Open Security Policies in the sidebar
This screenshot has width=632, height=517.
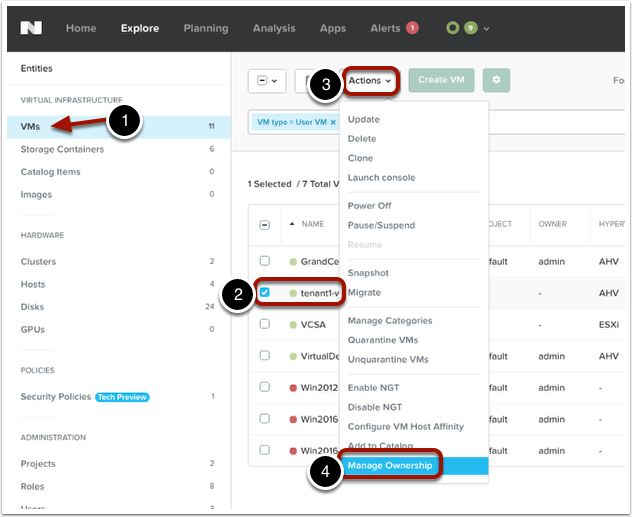[56, 397]
